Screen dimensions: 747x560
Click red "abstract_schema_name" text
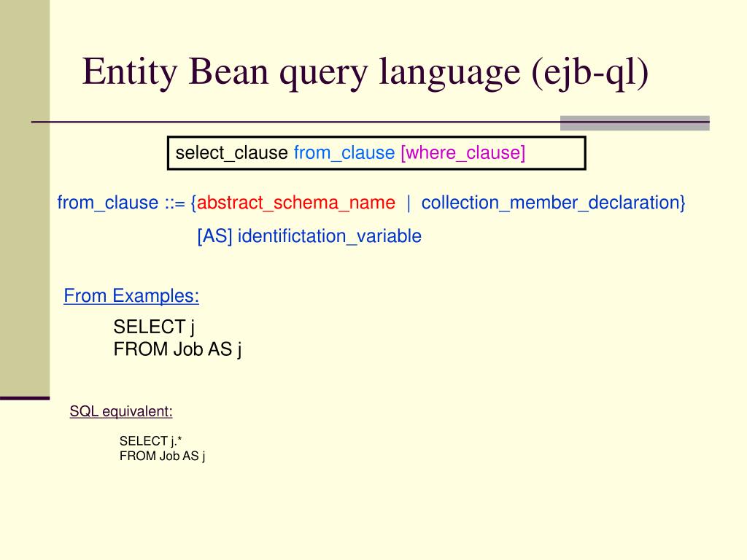pyautogui.click(x=296, y=203)
